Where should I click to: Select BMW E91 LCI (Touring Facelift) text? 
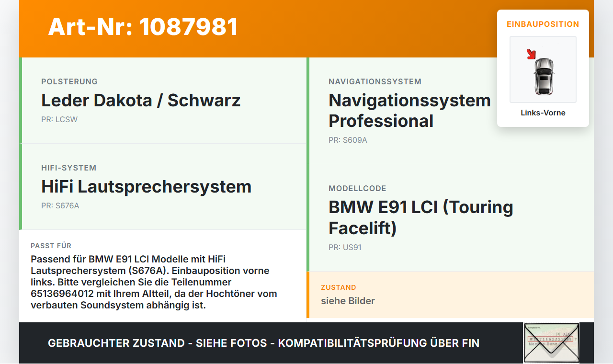[421, 217]
